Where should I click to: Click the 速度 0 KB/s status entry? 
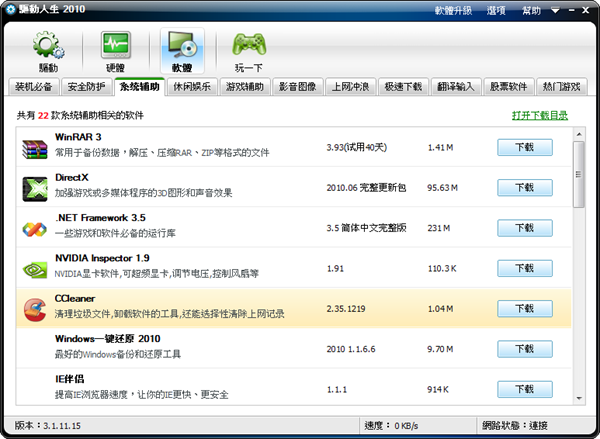(x=391, y=426)
